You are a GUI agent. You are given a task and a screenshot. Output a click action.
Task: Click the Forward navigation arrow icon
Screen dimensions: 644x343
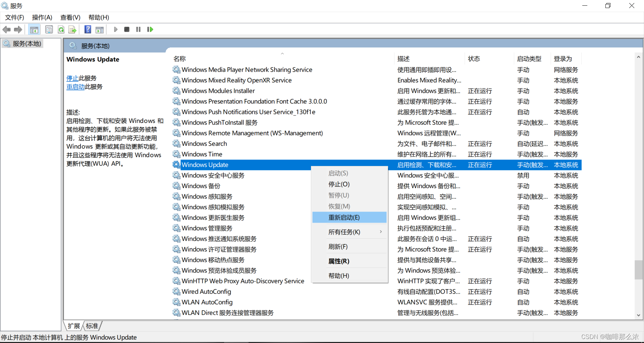(18, 30)
